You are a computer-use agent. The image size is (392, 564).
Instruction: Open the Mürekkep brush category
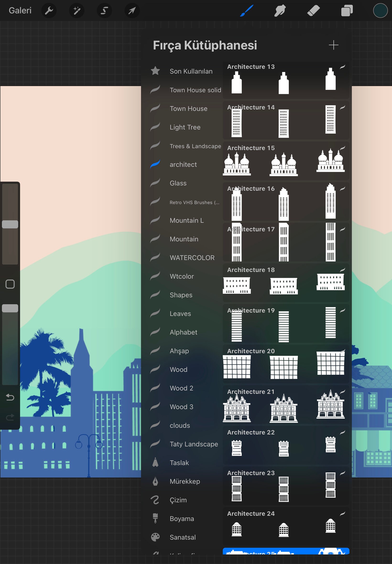(x=185, y=481)
